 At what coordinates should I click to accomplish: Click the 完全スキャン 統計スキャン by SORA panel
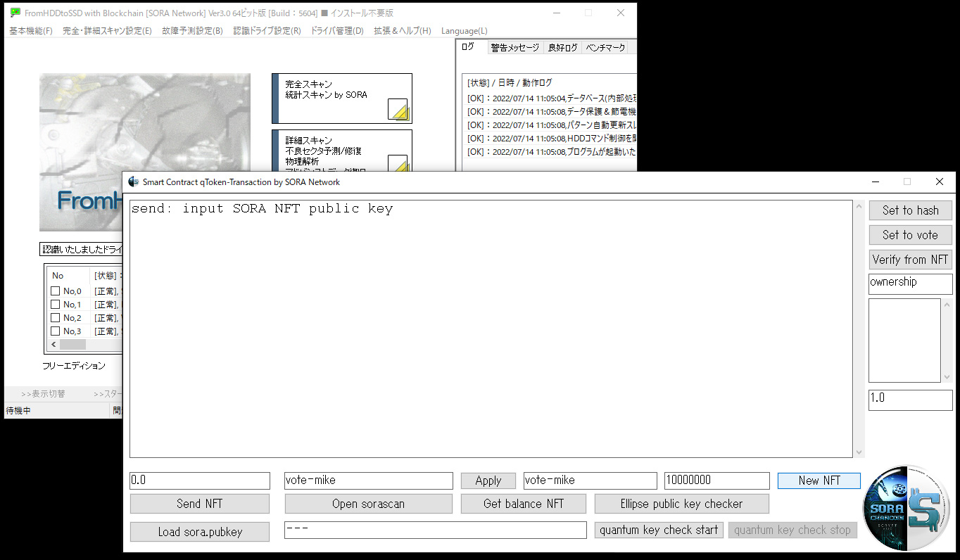point(342,98)
